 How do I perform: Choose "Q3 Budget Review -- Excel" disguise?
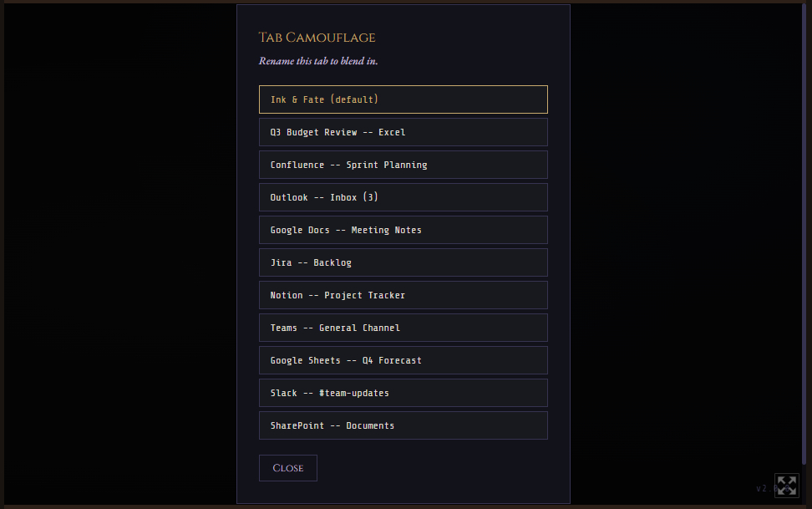point(403,132)
